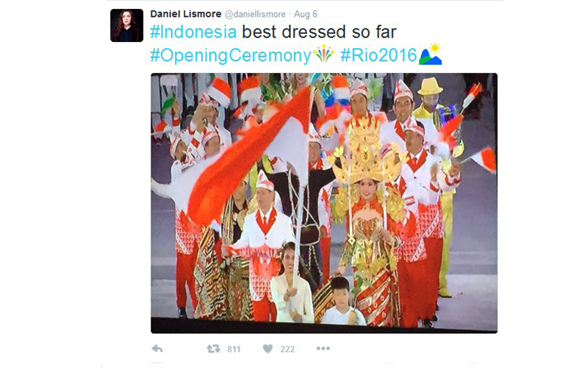Retweet this post using the retweet icon
Viewport: 588px width, 368px height.
[213, 349]
